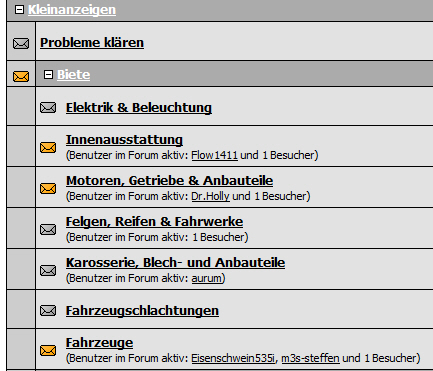Click grey envelope next to Fahrzeugschlachtungen
The image size is (433, 371).
(48, 311)
